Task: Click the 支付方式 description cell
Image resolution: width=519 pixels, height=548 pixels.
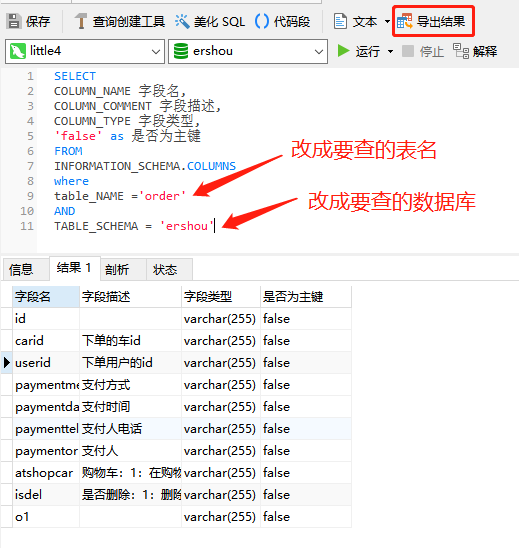Action: 130,385
